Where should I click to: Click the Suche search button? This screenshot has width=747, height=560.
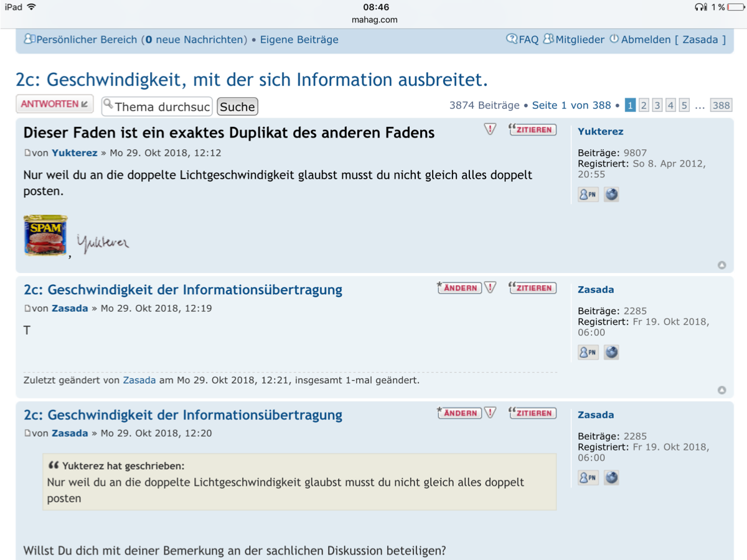[x=237, y=106]
